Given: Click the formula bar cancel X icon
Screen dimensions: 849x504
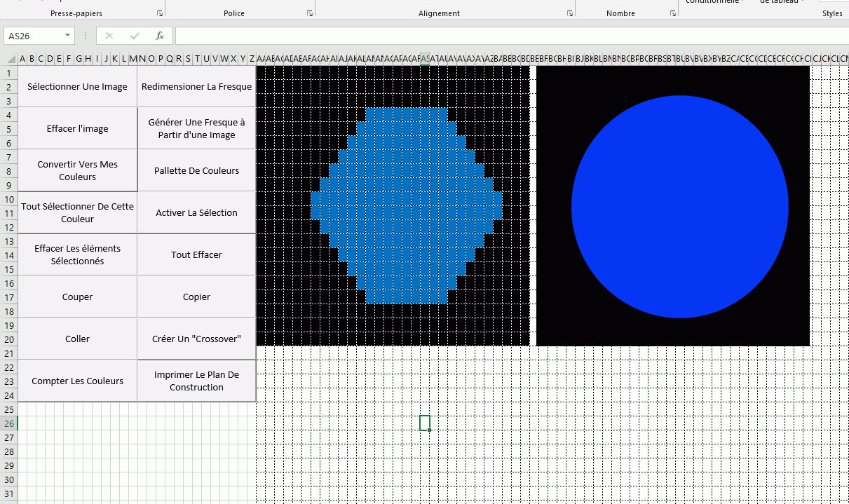Looking at the screenshot, I should coord(109,36).
